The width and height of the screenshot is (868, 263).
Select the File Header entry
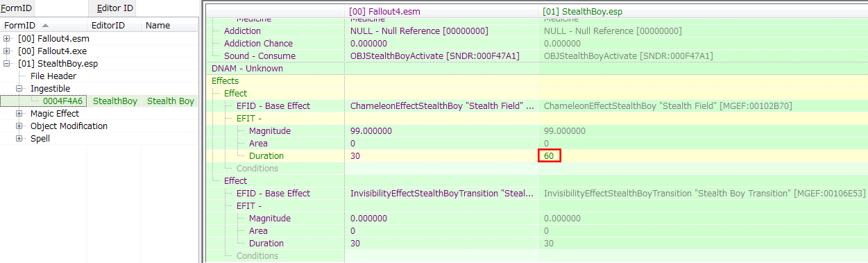click(x=53, y=76)
